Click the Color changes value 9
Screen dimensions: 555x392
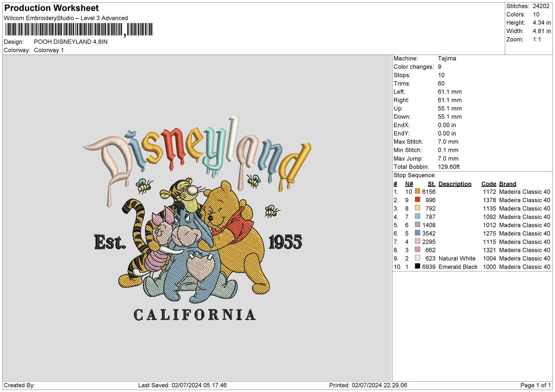tap(440, 67)
